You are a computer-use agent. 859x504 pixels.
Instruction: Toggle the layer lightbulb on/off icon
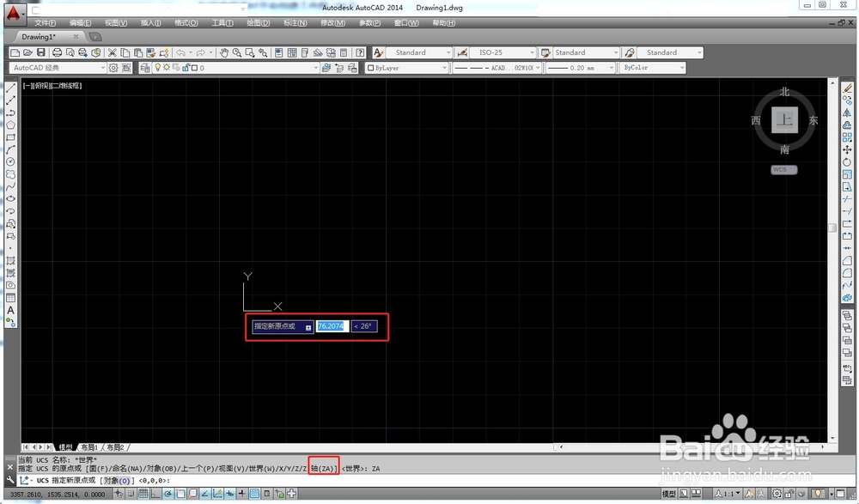click(x=158, y=67)
